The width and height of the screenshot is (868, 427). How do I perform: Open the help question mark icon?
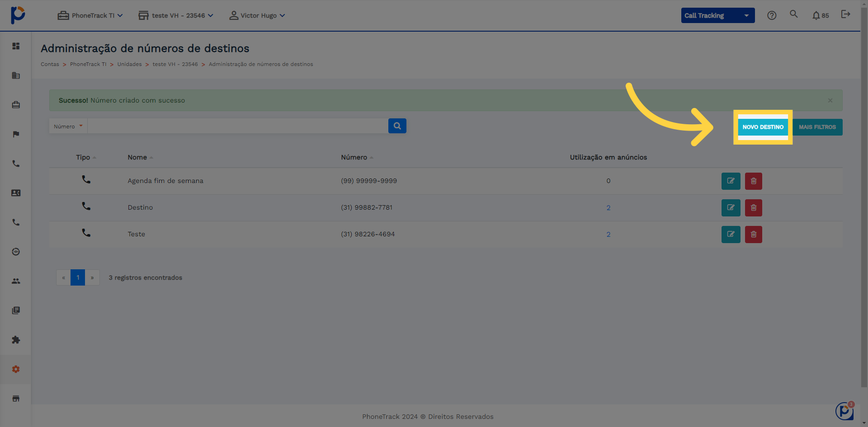click(x=772, y=15)
